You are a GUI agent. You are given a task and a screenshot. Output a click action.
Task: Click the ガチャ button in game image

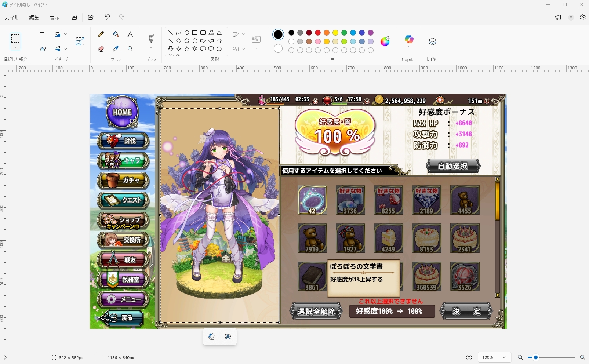123,181
